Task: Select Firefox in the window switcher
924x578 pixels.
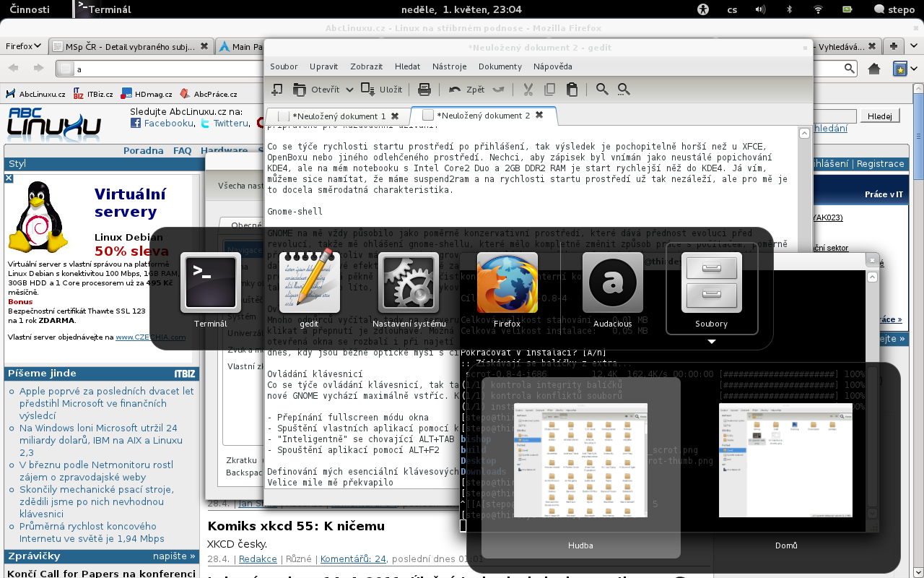Action: [507, 290]
